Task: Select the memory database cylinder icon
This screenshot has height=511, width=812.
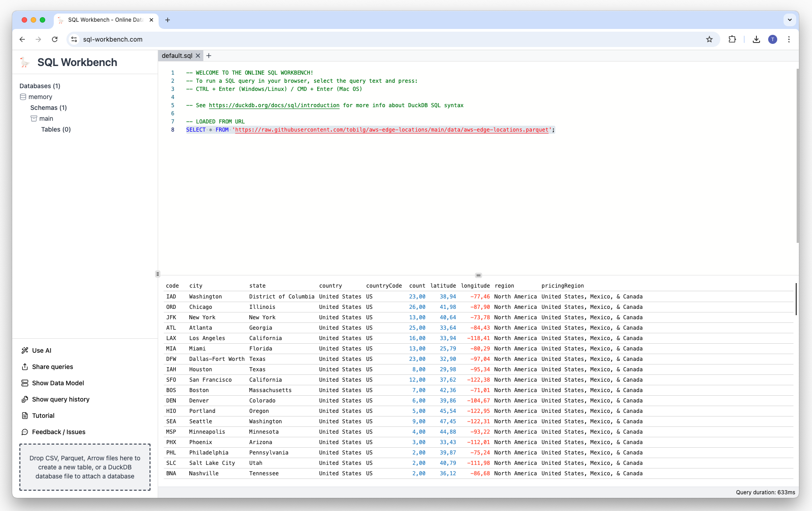Action: [x=23, y=96]
